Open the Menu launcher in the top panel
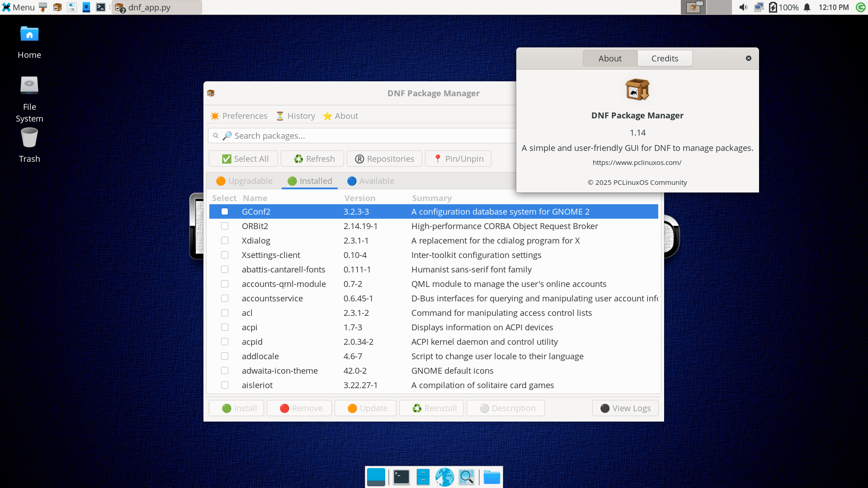This screenshot has width=868, height=488. pyautogui.click(x=19, y=7)
